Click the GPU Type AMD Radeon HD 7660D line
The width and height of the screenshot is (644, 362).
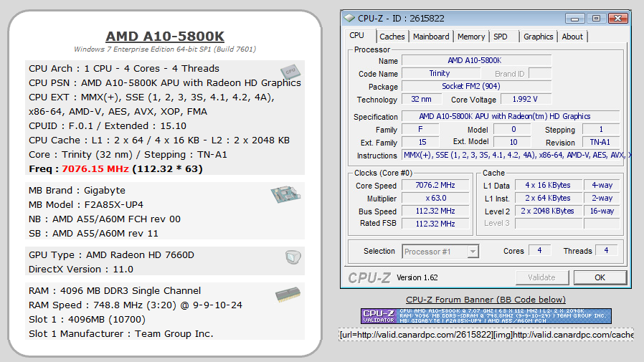click(111, 255)
